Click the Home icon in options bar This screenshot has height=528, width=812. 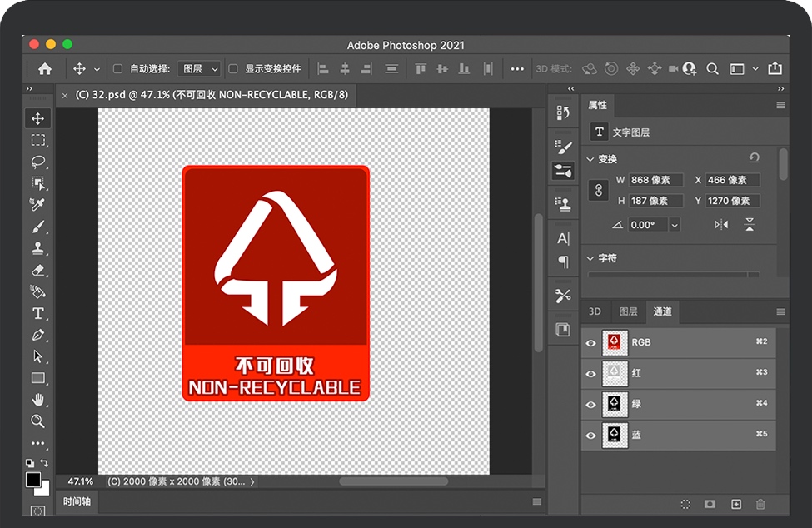[45, 69]
